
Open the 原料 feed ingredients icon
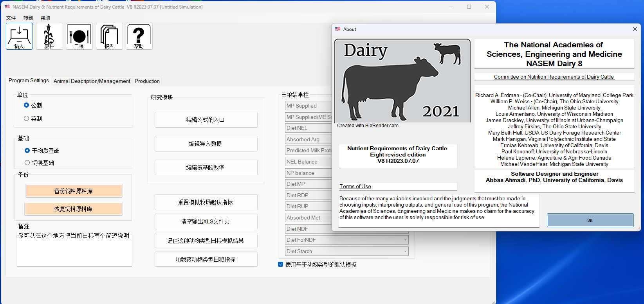(49, 36)
